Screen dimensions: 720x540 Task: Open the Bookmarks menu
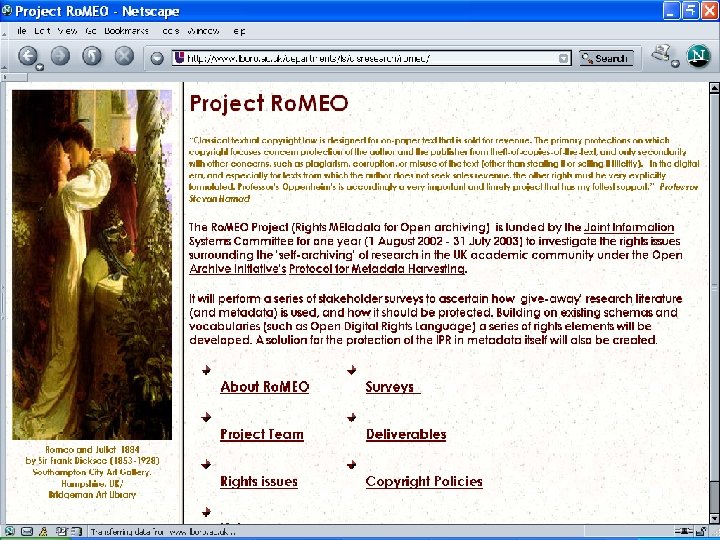[126, 31]
